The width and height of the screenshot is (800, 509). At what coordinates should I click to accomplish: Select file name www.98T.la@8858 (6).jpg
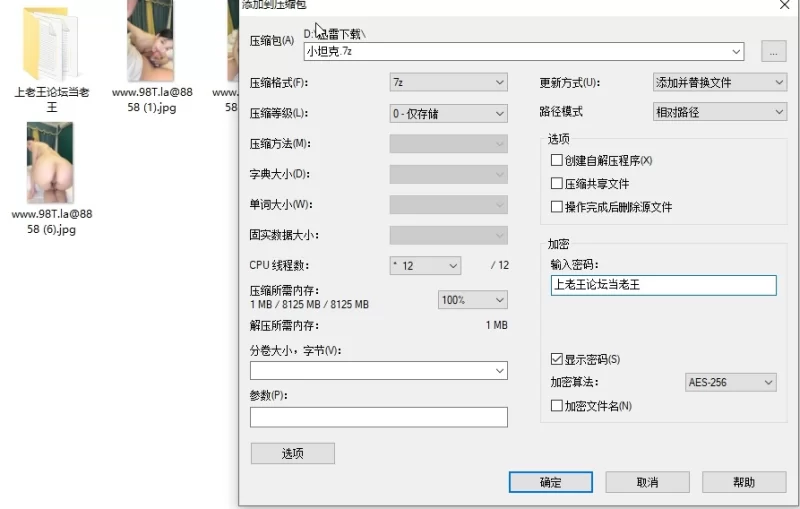click(x=52, y=221)
